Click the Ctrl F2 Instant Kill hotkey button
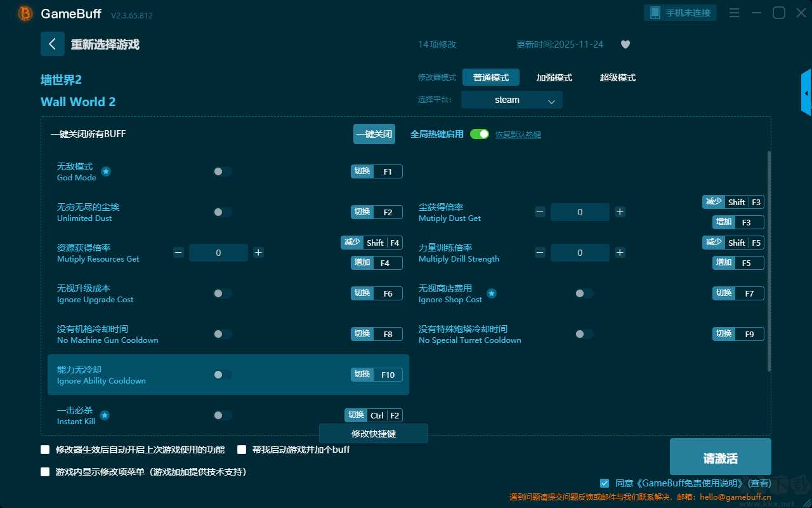Viewport: 812px width, 508px height. tap(374, 415)
